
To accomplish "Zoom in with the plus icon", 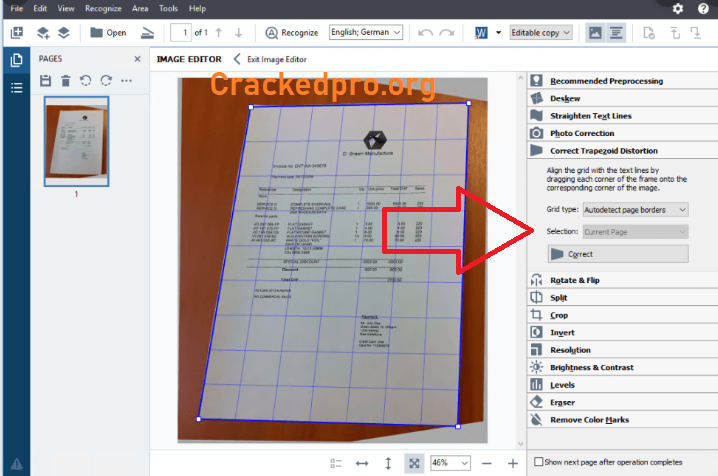I will (x=513, y=463).
